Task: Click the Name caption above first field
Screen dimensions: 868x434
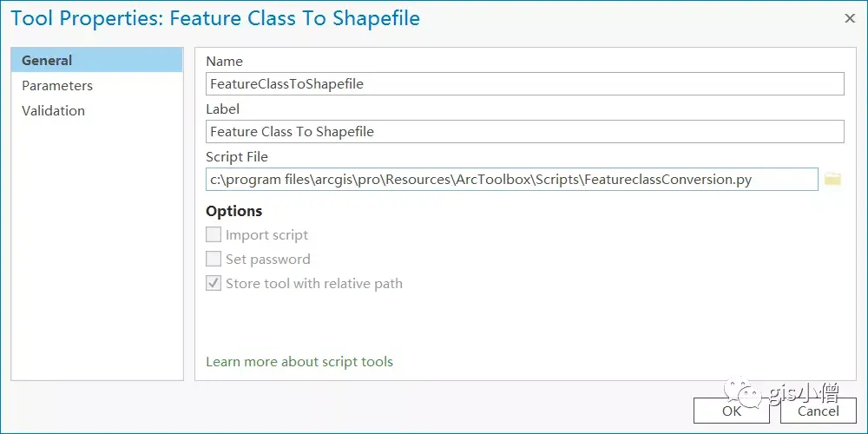Action: tap(224, 62)
